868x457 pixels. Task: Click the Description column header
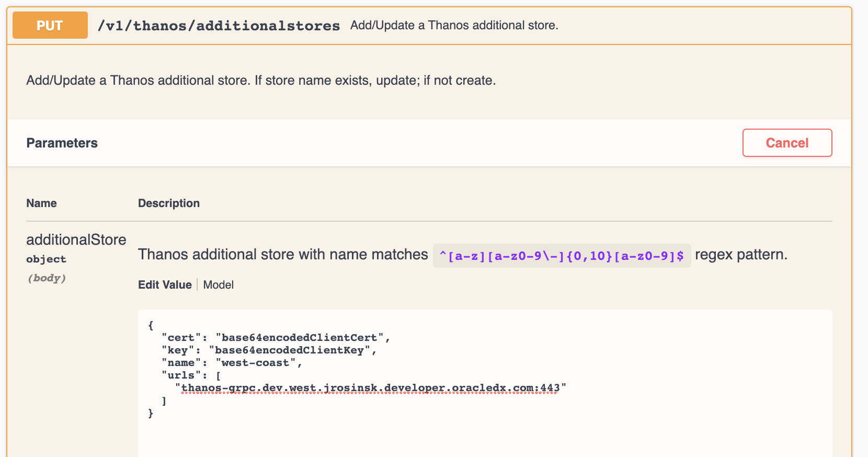point(168,203)
